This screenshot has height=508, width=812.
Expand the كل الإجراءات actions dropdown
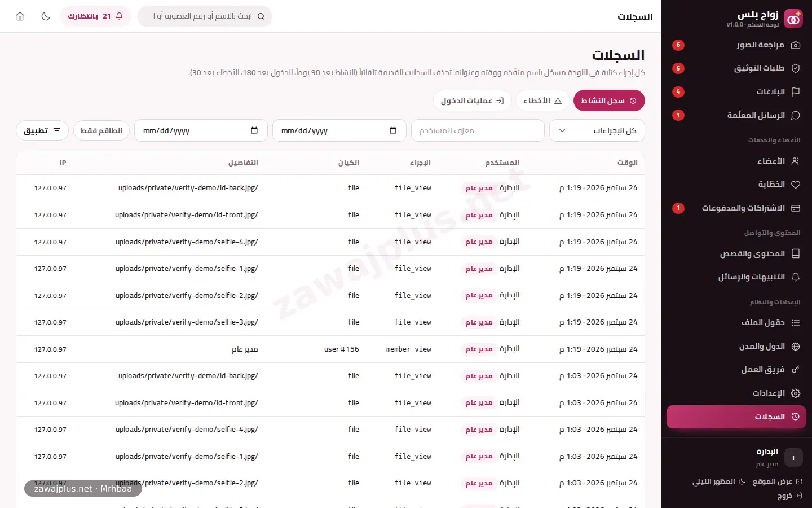tap(597, 130)
